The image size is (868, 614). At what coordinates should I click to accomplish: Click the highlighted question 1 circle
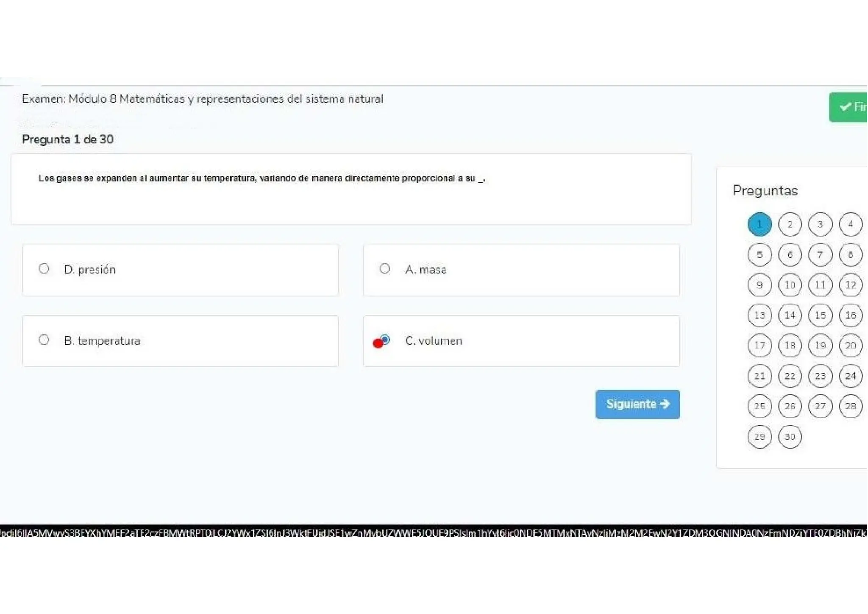(759, 224)
